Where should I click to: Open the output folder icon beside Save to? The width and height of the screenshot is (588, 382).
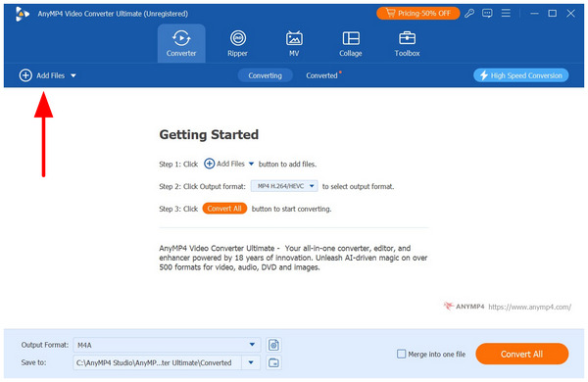pyautogui.click(x=273, y=362)
